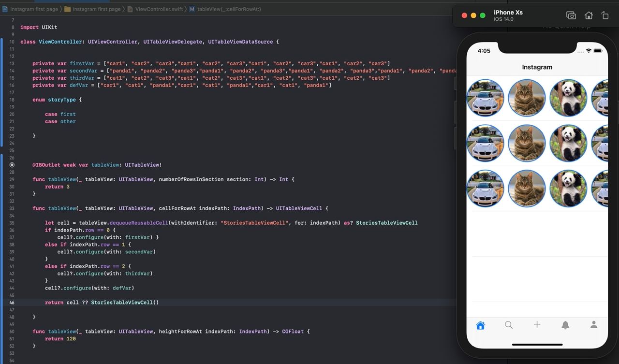This screenshot has height=364, width=619.
Task: Click the 'class ViewController' declaration line
Action: (149, 42)
